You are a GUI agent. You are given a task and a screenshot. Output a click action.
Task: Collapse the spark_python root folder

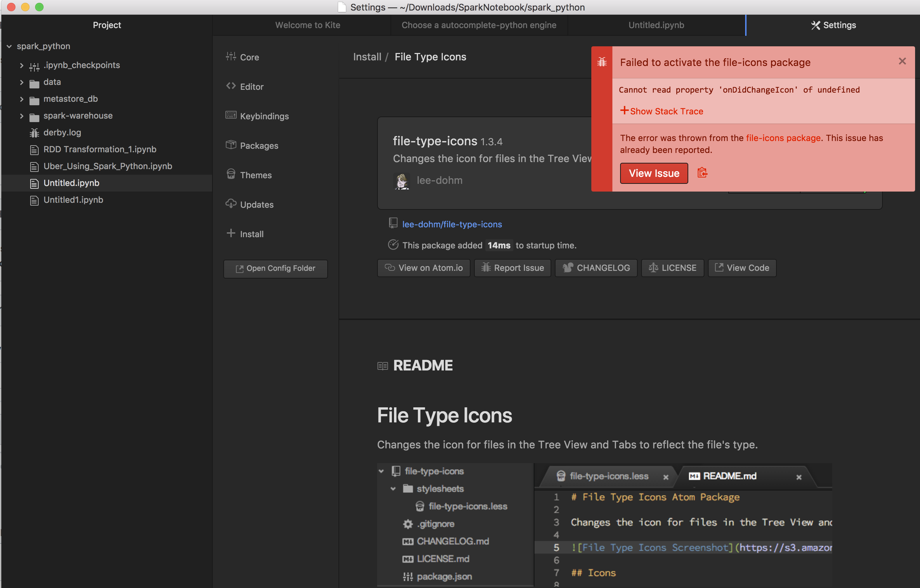pyautogui.click(x=9, y=46)
